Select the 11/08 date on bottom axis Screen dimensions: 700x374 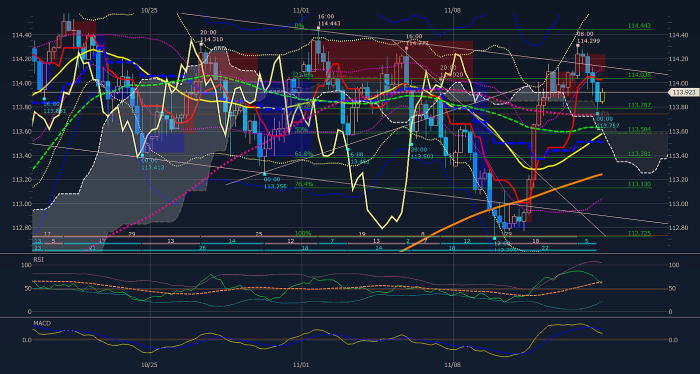[x=453, y=365]
